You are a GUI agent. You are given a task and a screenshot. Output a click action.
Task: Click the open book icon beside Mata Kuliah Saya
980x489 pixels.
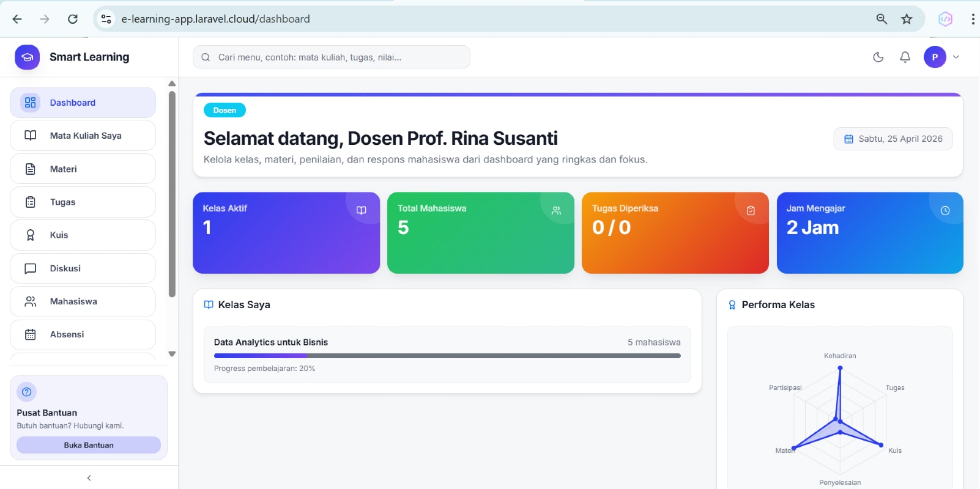point(30,136)
